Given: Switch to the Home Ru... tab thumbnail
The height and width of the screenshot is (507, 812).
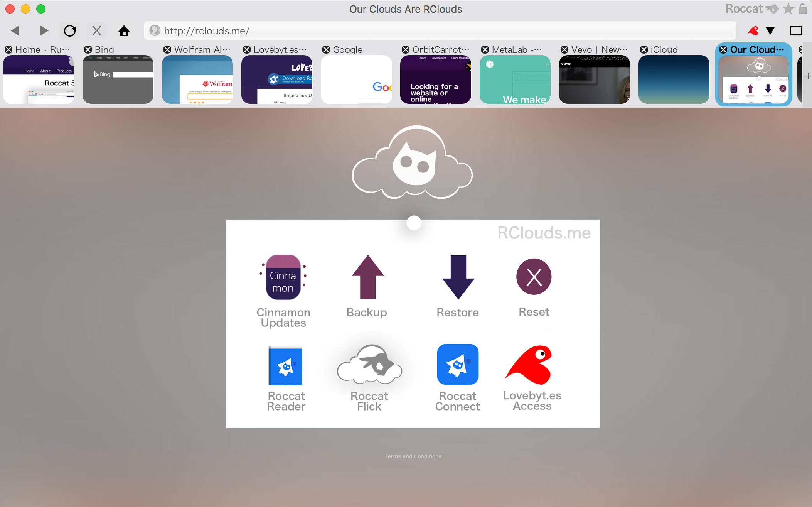Looking at the screenshot, I should (x=39, y=79).
